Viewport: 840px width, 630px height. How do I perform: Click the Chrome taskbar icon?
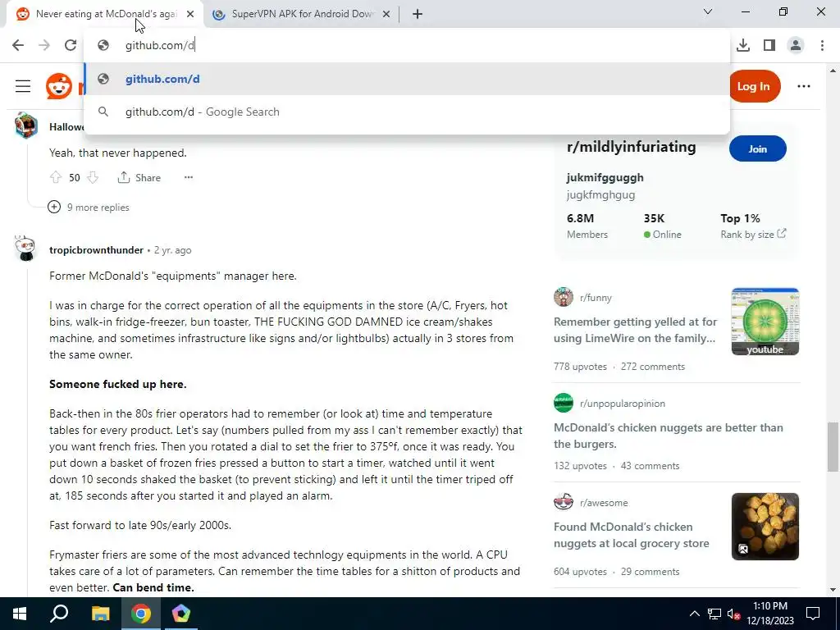point(141,614)
